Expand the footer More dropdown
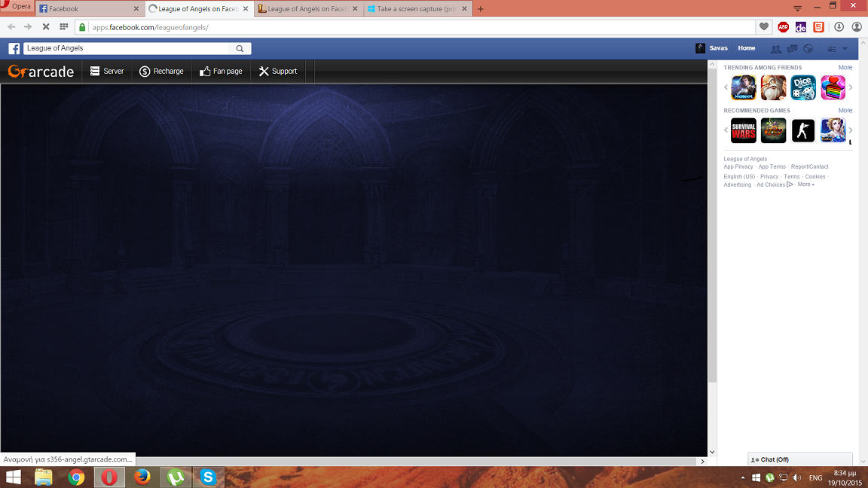 [x=805, y=185]
